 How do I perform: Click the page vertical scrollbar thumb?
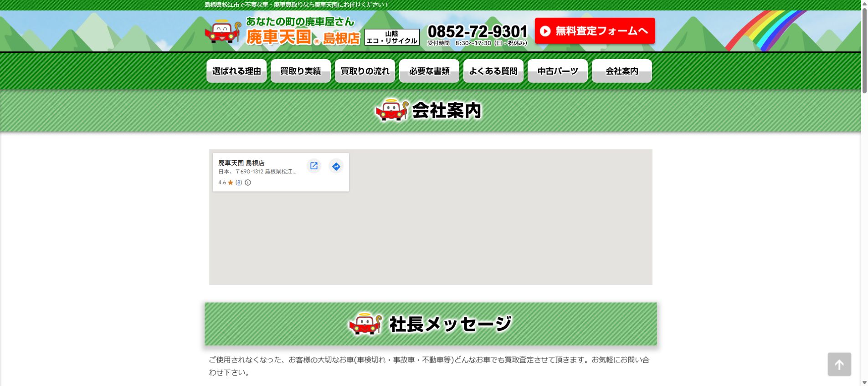pos(864,50)
